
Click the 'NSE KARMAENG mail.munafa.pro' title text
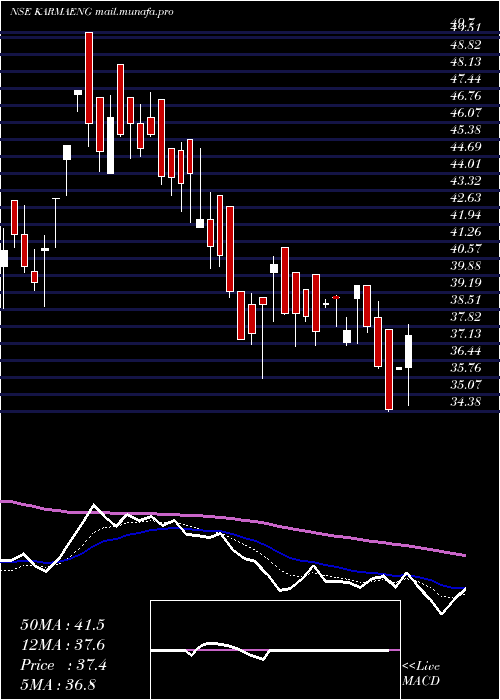(x=91, y=12)
